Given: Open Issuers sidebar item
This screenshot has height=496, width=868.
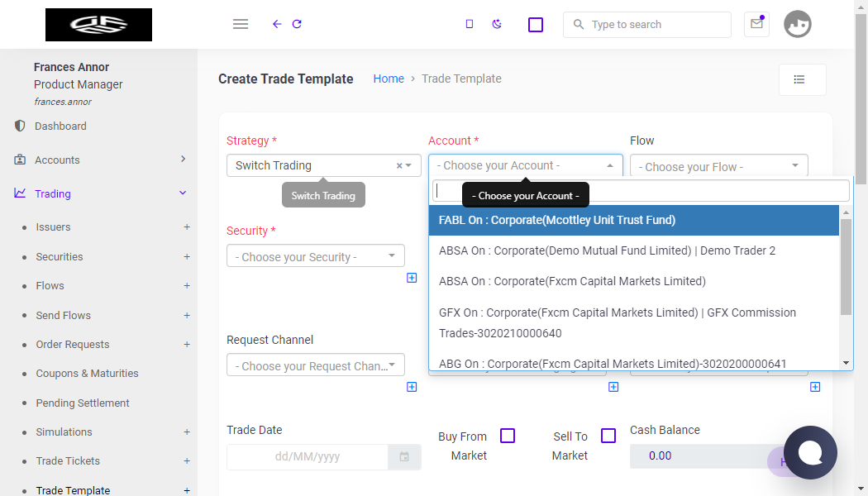Looking at the screenshot, I should click(x=53, y=227).
